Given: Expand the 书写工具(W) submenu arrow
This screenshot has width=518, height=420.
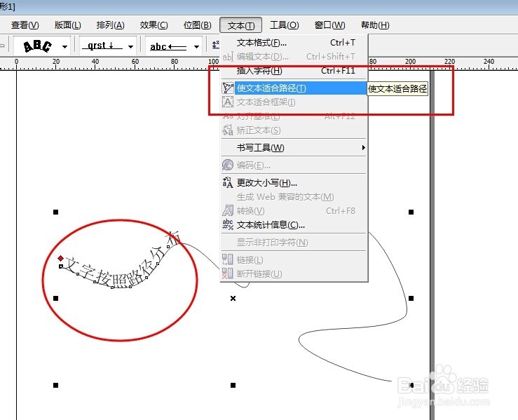Looking at the screenshot, I should point(363,147).
